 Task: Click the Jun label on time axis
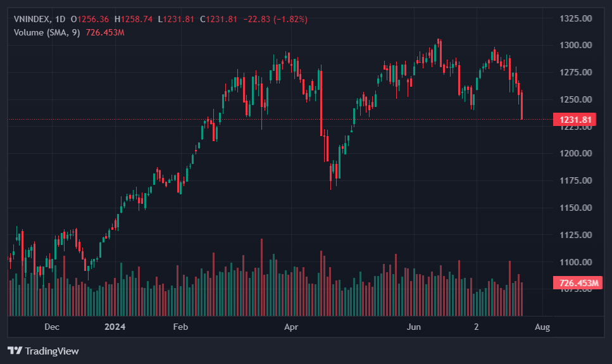click(413, 327)
